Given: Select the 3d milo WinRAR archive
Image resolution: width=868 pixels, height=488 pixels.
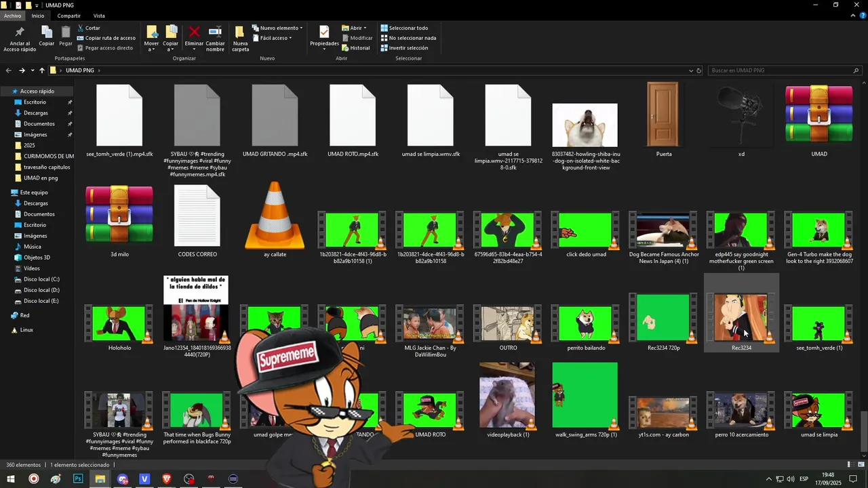Looking at the screenshot, I should 119,220.
